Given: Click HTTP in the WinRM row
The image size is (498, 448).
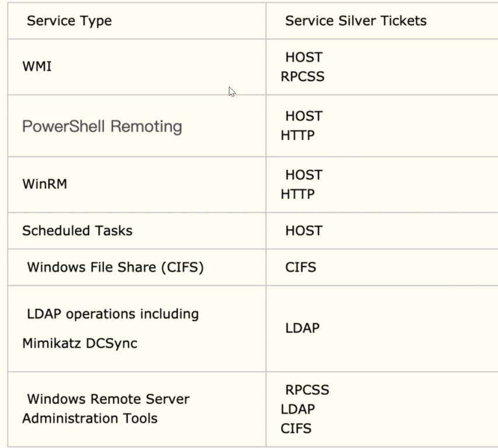Looking at the screenshot, I should click(297, 194).
